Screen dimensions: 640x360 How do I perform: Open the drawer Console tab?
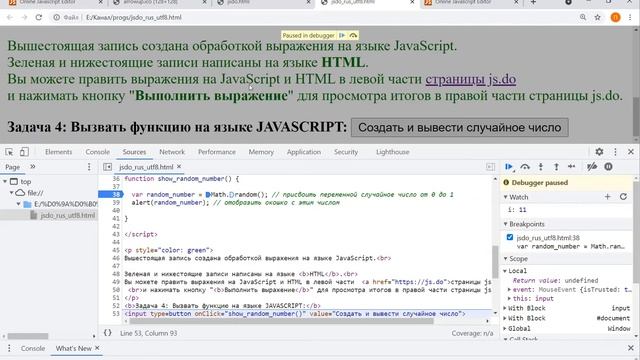tap(33, 348)
